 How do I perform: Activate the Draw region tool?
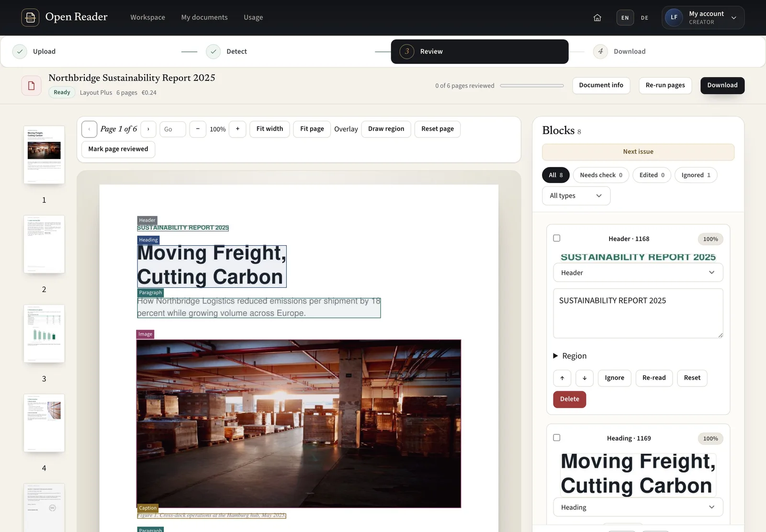point(386,129)
